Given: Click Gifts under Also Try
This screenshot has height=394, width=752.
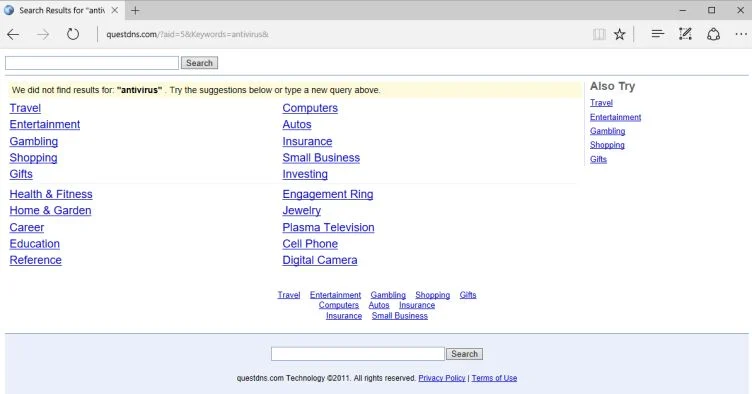Looking at the screenshot, I should click(599, 159).
